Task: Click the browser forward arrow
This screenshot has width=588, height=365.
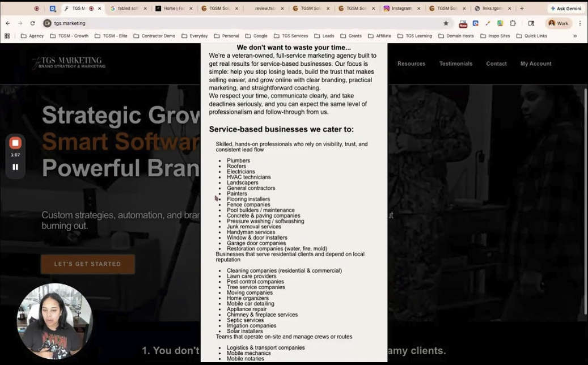Action: coord(20,23)
